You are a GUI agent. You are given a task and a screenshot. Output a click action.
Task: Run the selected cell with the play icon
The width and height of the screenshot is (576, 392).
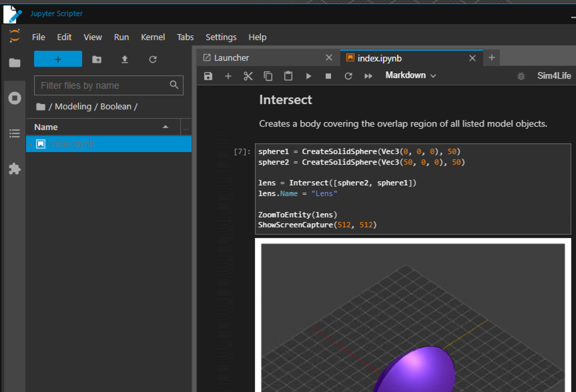pyautogui.click(x=308, y=76)
